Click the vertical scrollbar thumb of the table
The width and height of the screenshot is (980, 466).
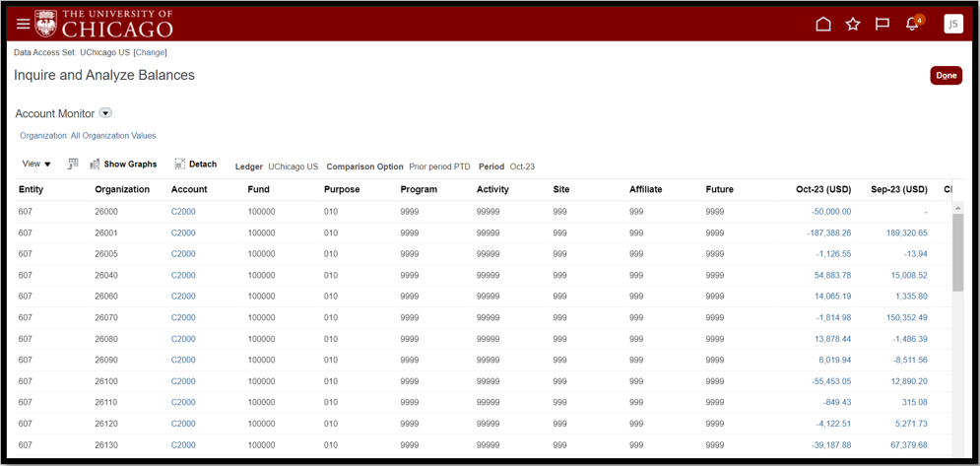tap(958, 252)
